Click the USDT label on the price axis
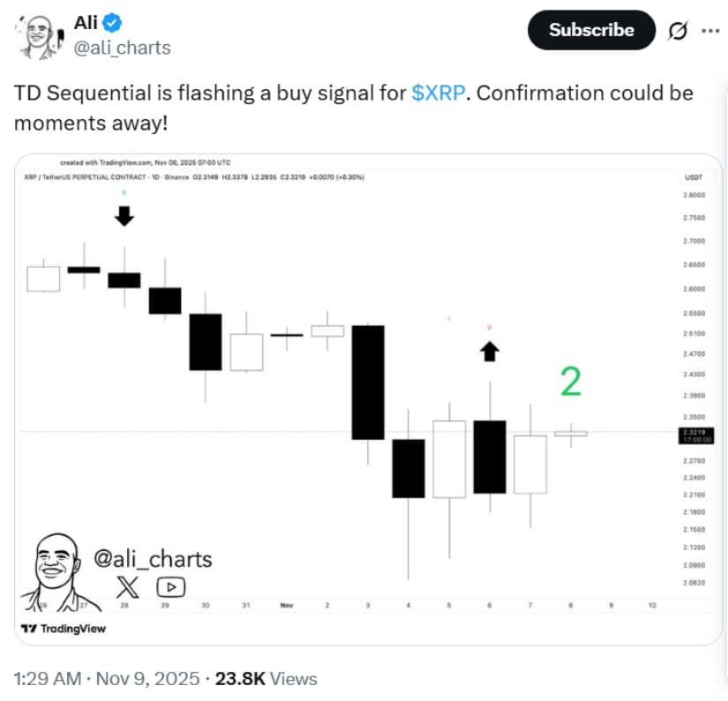728x701 pixels. [x=694, y=177]
